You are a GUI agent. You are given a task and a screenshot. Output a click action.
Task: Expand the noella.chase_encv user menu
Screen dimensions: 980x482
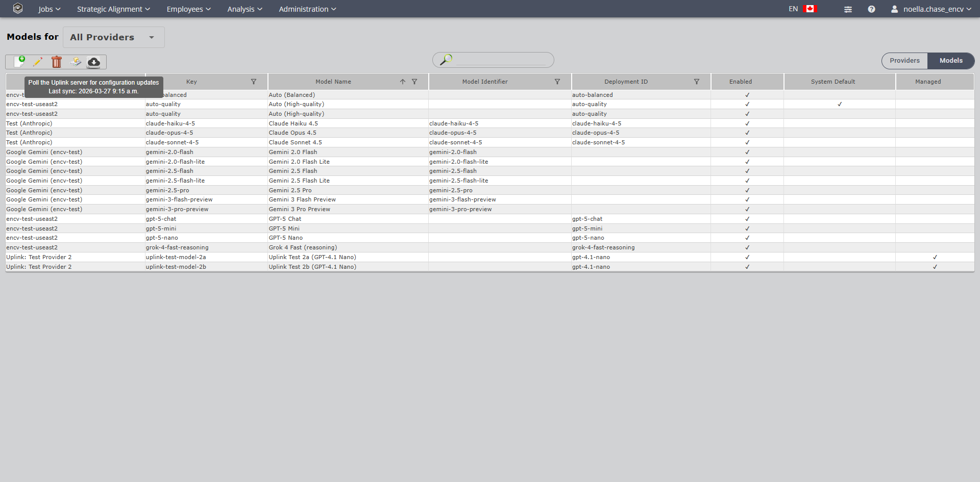[932, 9]
